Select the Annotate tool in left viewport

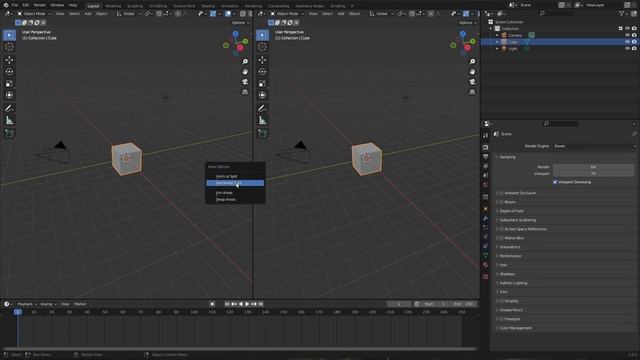pyautogui.click(x=9, y=108)
